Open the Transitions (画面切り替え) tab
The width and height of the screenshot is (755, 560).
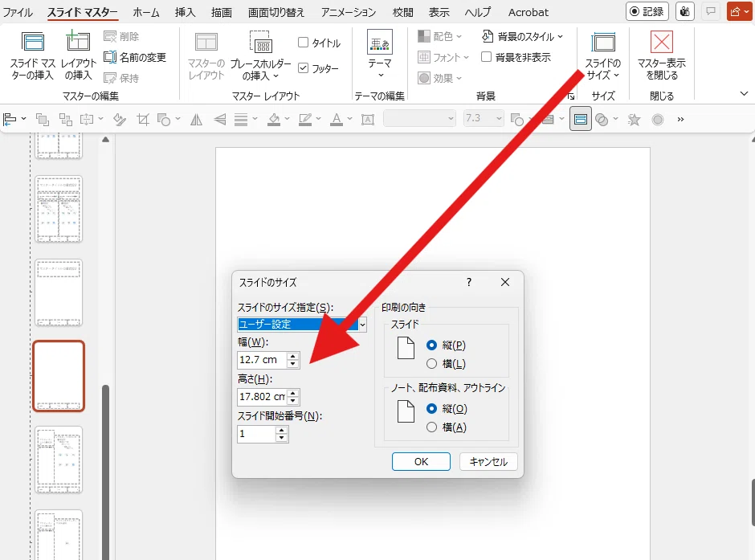click(x=276, y=12)
